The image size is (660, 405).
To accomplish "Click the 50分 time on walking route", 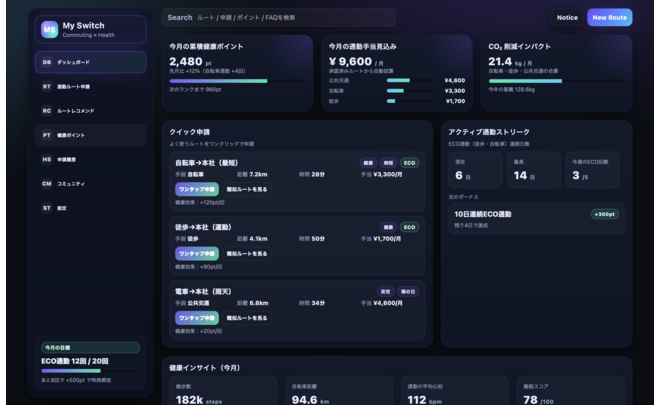I will [318, 239].
